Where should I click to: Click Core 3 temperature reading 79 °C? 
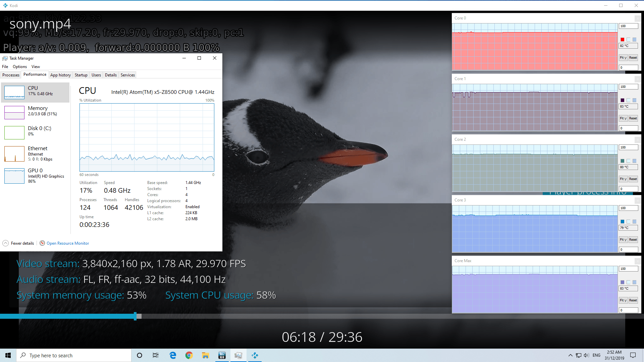click(628, 228)
